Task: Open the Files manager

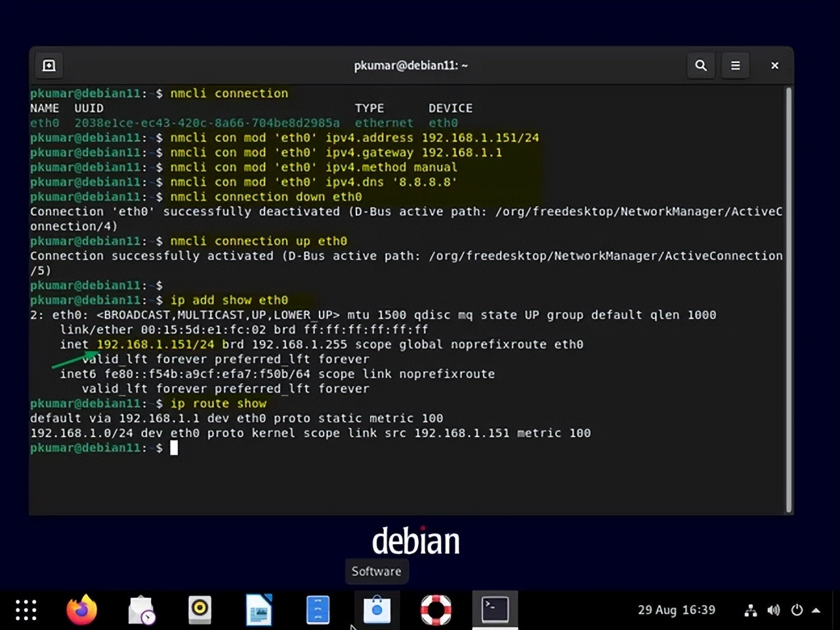Action: point(318,610)
